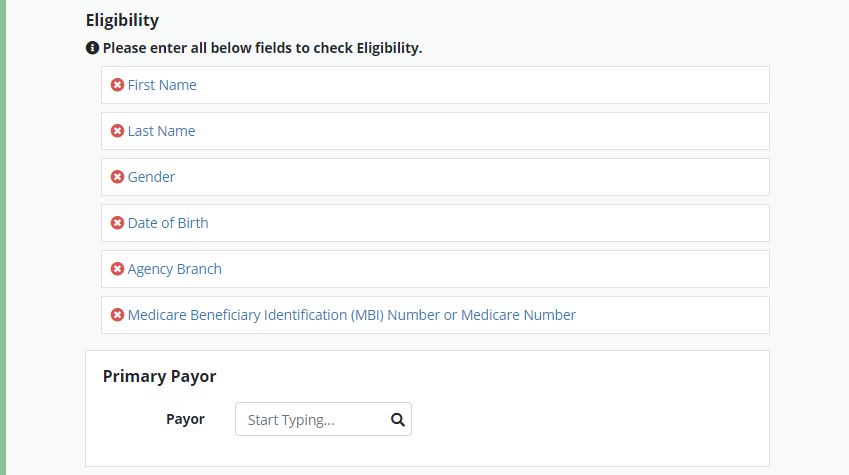Follow the Agency Branch link
This screenshot has width=849, height=475.
pyautogui.click(x=174, y=269)
